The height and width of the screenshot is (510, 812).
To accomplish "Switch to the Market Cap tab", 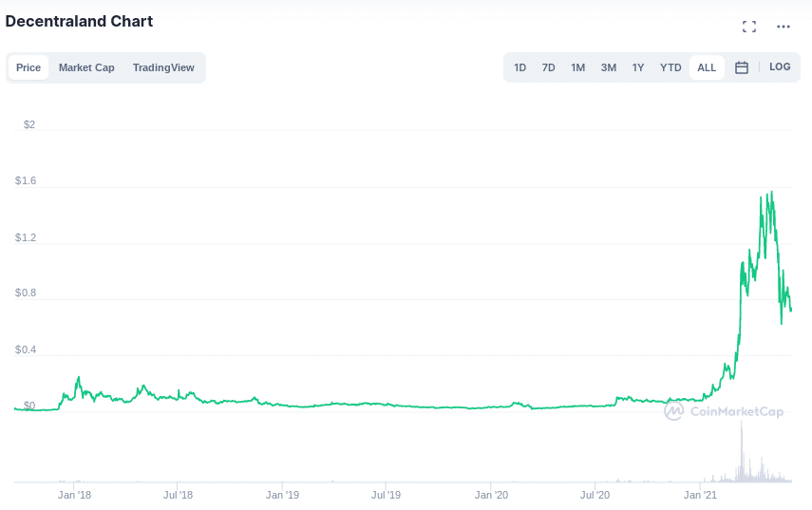I will coord(86,67).
